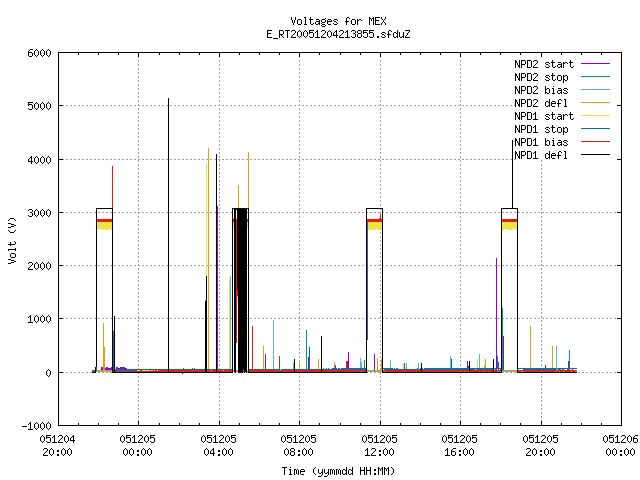Click the 4000 y-axis tick label

coord(39,160)
